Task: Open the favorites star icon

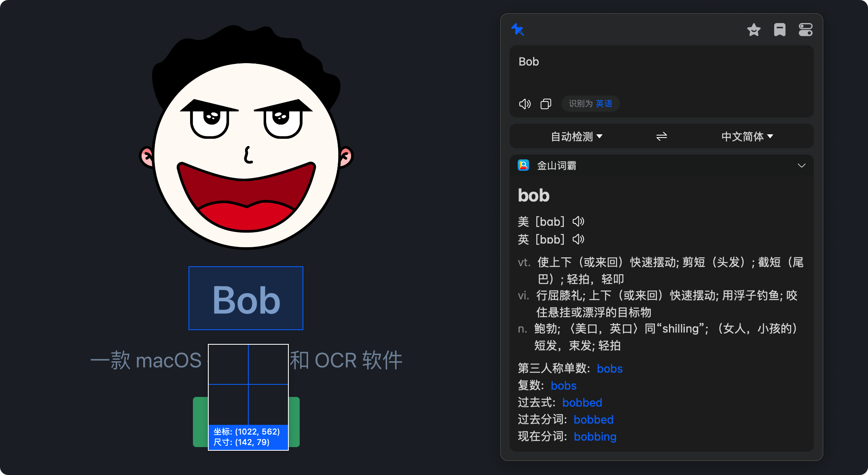Action: click(x=754, y=29)
